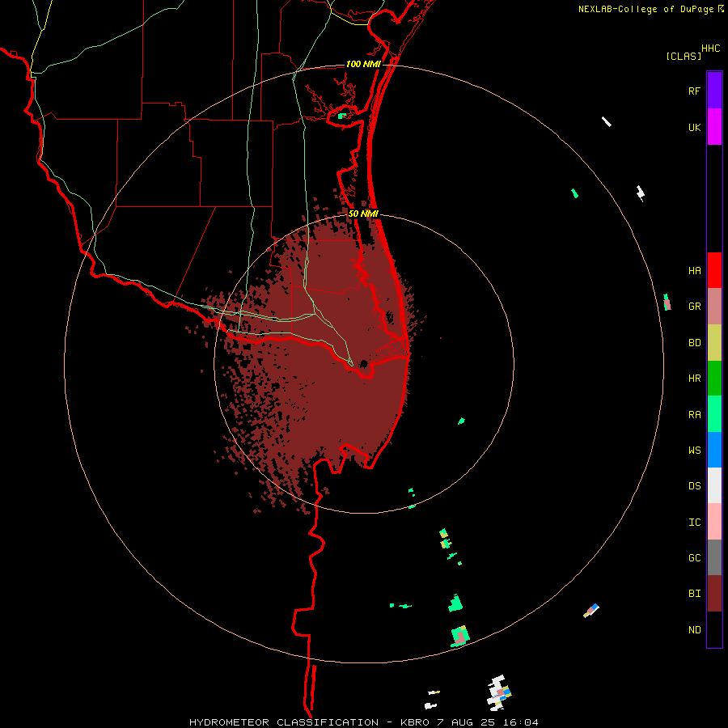
Task: Click the GC gray legend swatch
Action: point(714,557)
